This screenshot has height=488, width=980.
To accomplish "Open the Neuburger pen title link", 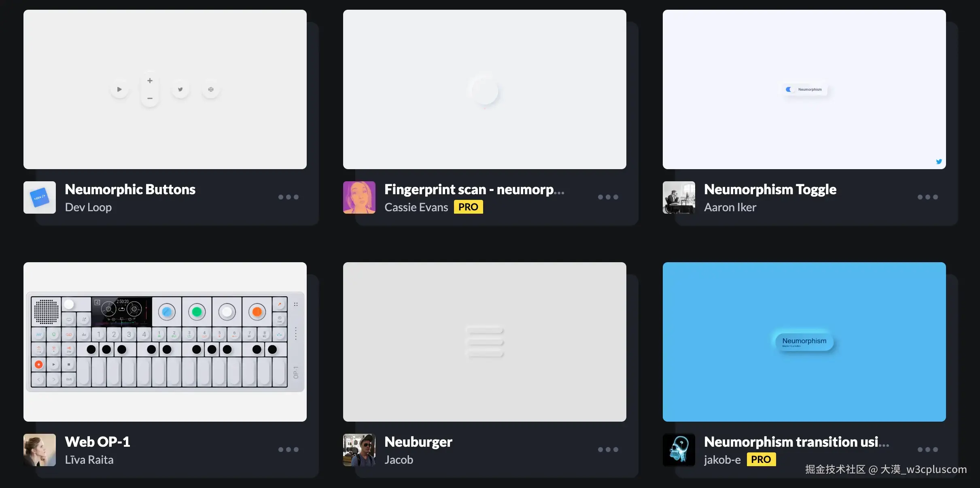I will pos(418,442).
